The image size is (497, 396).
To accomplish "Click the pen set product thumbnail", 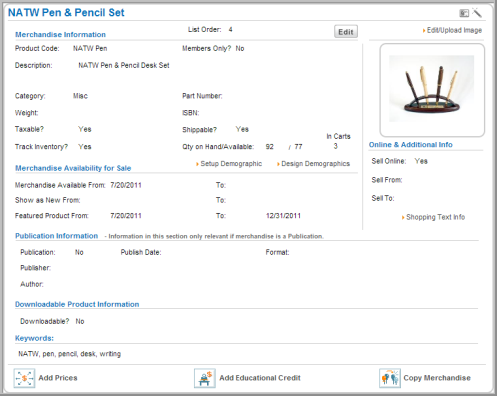I will [x=432, y=89].
